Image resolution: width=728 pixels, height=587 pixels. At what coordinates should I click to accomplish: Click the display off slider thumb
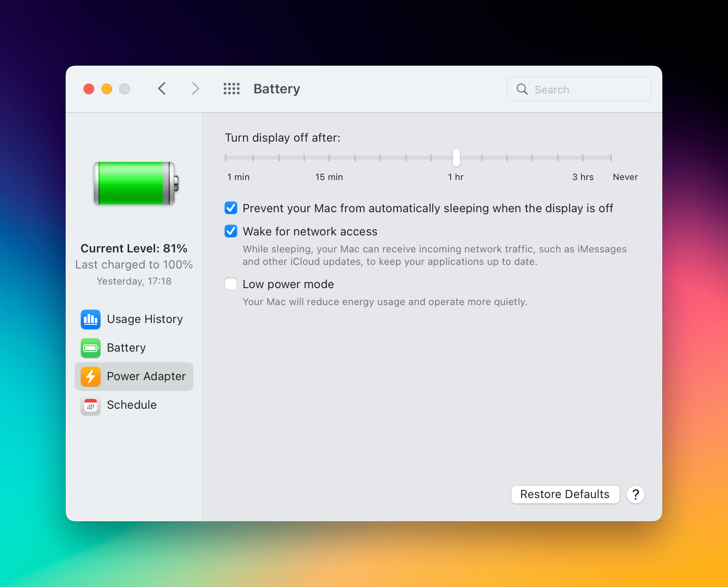click(456, 158)
